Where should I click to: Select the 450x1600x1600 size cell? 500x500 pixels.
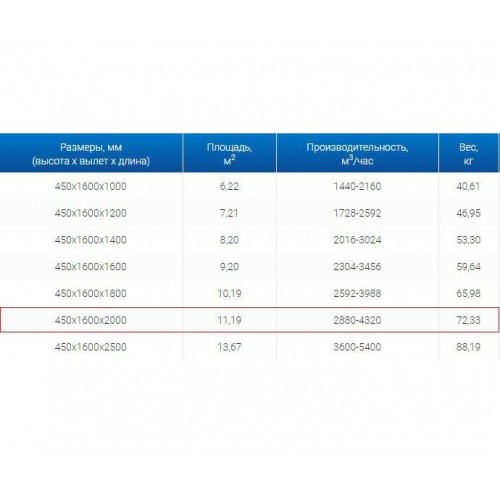click(91, 266)
